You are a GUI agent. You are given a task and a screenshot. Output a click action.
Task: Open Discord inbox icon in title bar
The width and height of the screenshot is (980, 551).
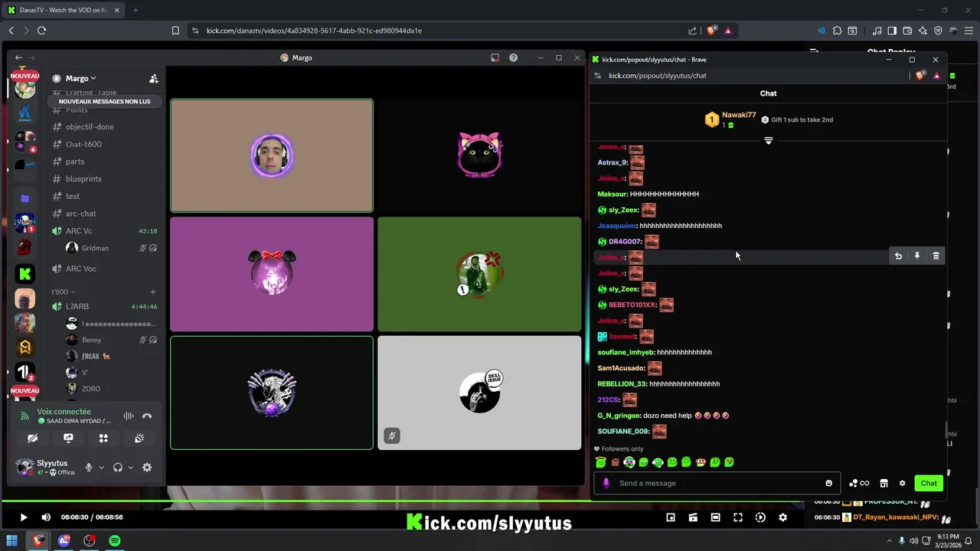click(495, 57)
